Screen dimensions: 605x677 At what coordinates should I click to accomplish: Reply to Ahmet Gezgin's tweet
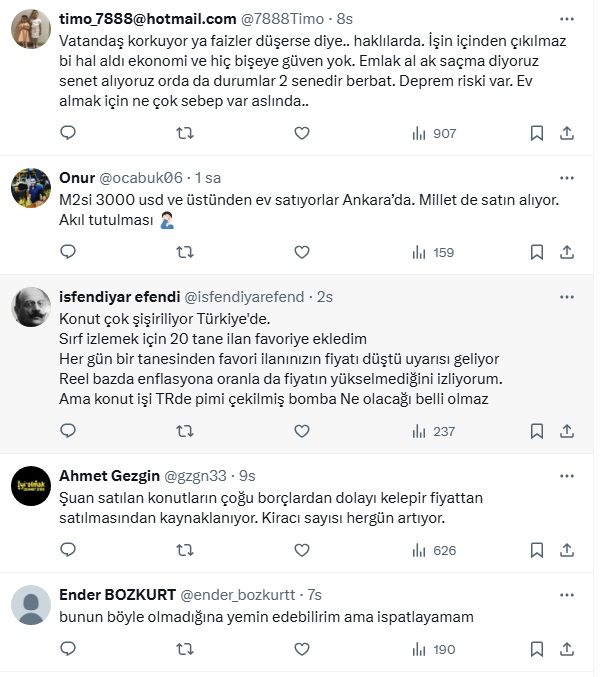click(x=68, y=550)
